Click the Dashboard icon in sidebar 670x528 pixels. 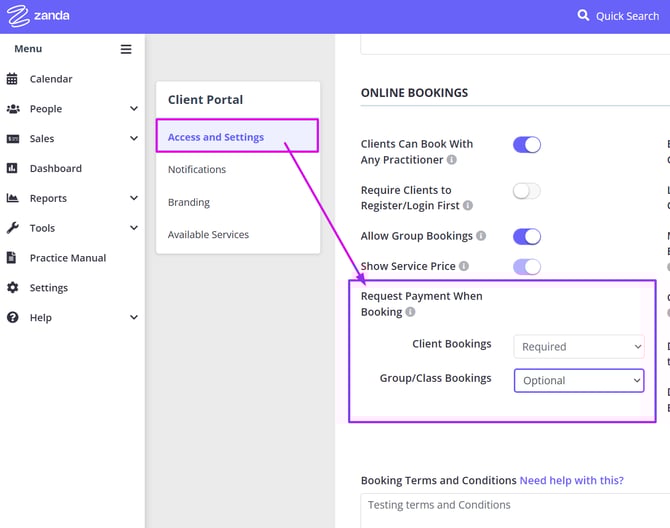tap(13, 169)
